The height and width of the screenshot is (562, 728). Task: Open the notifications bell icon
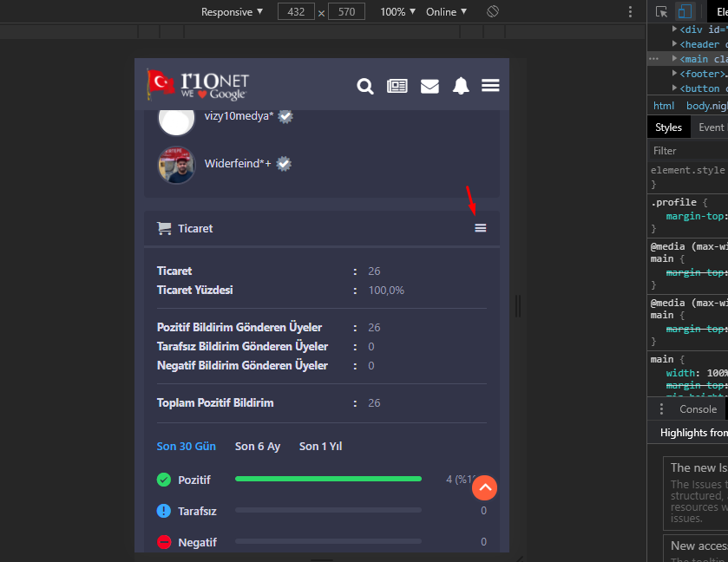pyautogui.click(x=461, y=86)
